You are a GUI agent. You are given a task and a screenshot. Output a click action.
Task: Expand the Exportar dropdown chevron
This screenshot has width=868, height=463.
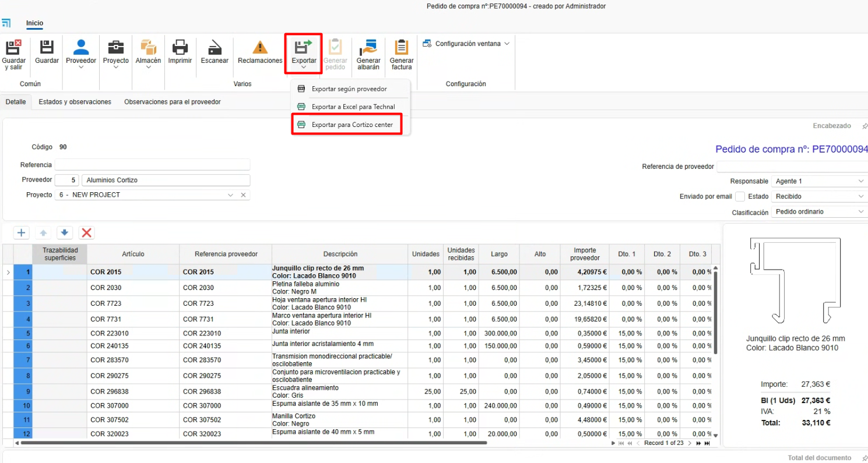coord(304,68)
